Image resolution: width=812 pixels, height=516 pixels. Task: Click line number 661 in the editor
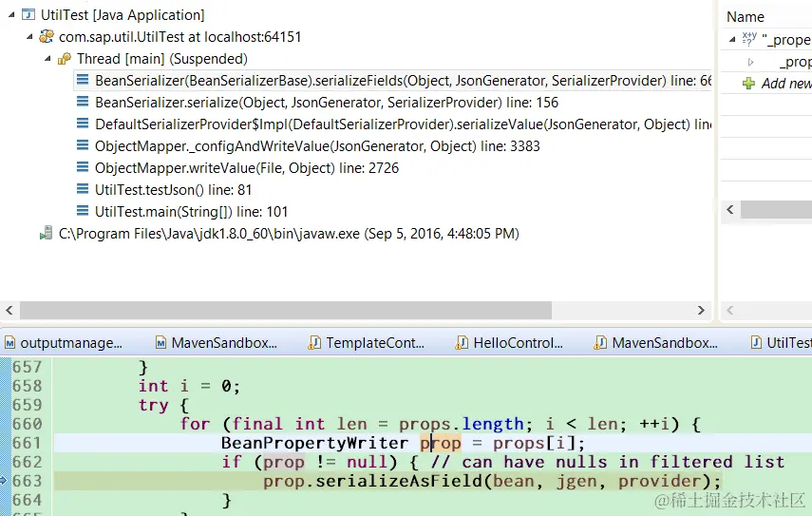(x=27, y=443)
